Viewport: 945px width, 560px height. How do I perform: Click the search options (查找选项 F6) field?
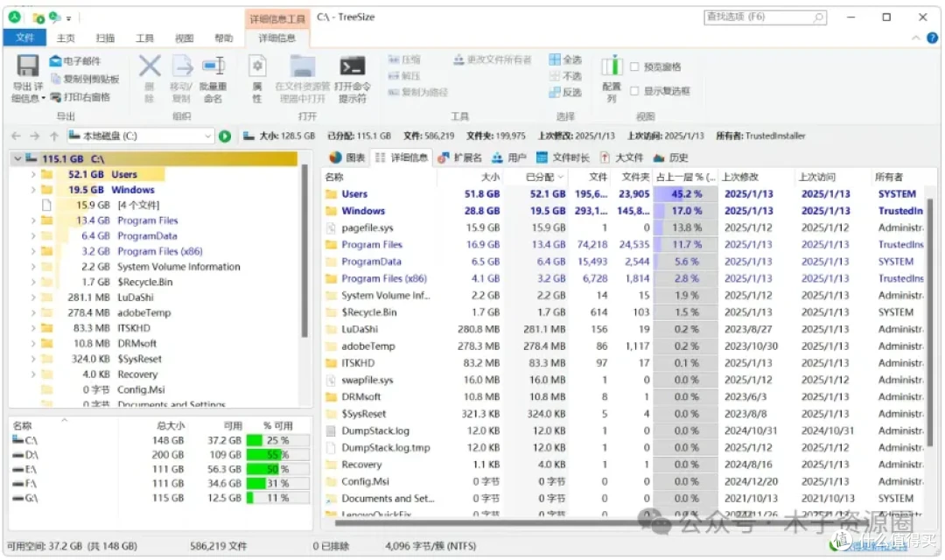766,17
